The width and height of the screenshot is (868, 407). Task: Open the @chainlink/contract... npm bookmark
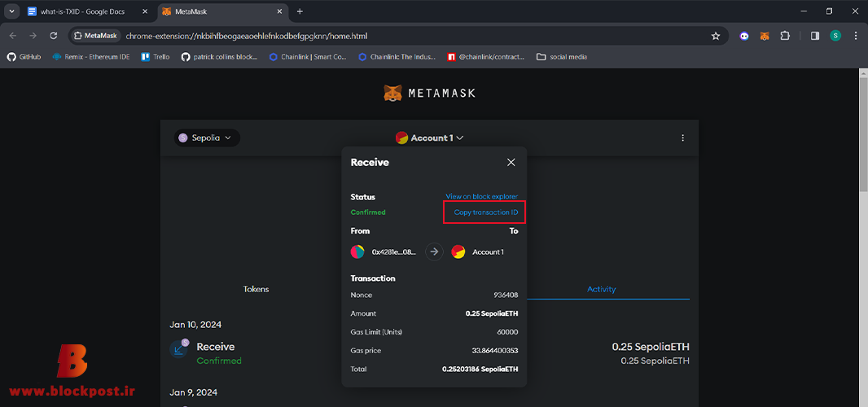click(486, 56)
